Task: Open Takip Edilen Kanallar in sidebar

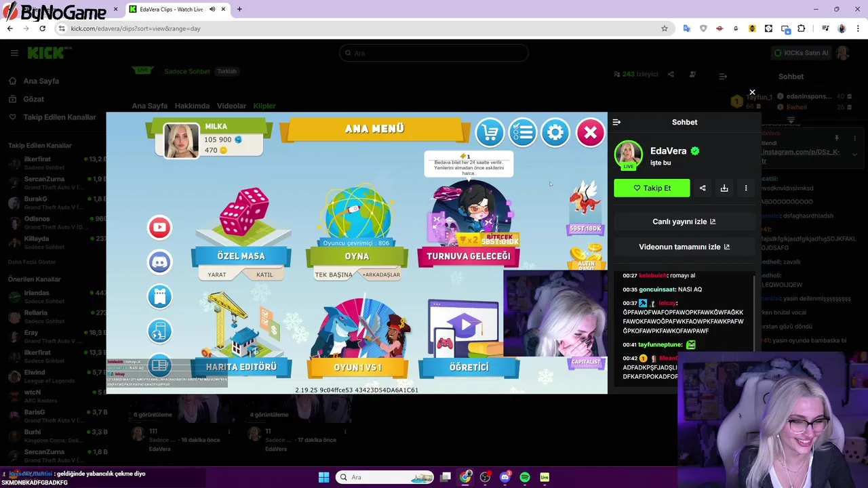Action: [60, 117]
